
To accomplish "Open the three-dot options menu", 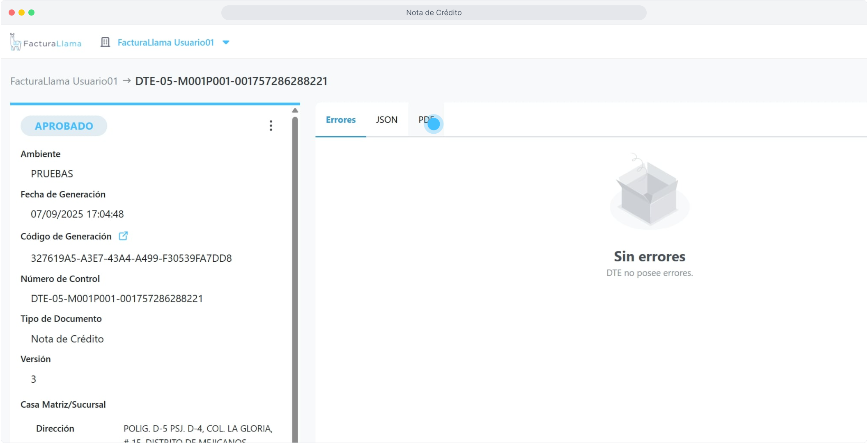I will [271, 126].
